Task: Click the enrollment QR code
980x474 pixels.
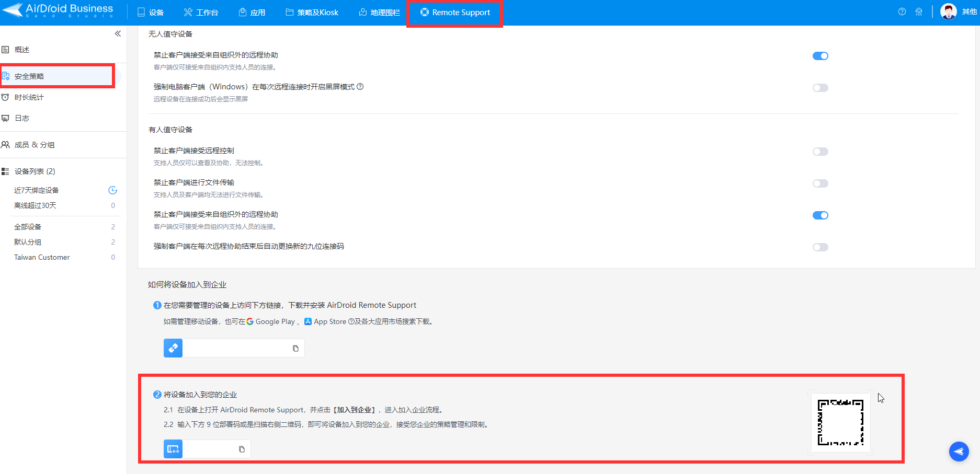Action: (840, 422)
